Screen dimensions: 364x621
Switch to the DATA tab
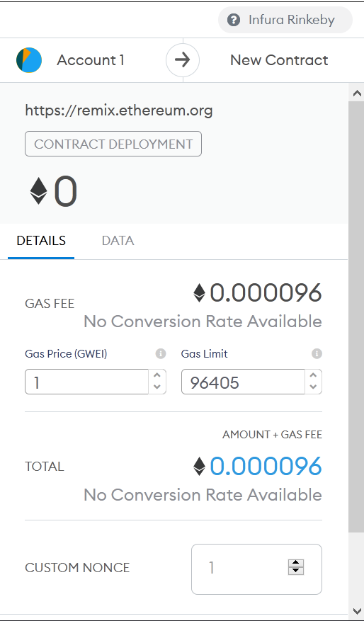[118, 241]
